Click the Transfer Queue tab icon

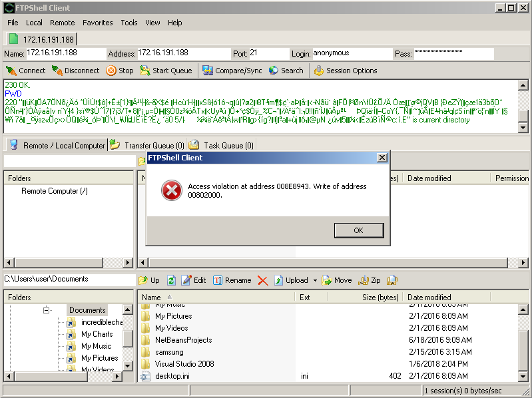tap(115, 145)
